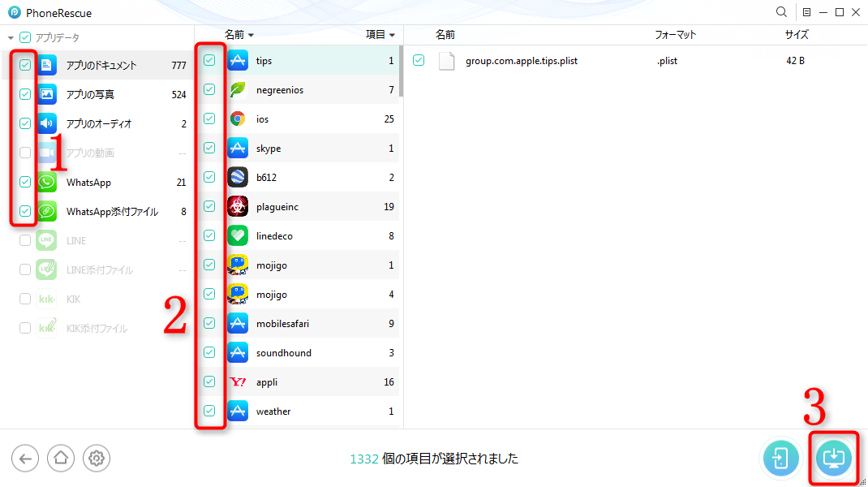
Task: Uncheck the skype checkbox
Action: point(209,148)
